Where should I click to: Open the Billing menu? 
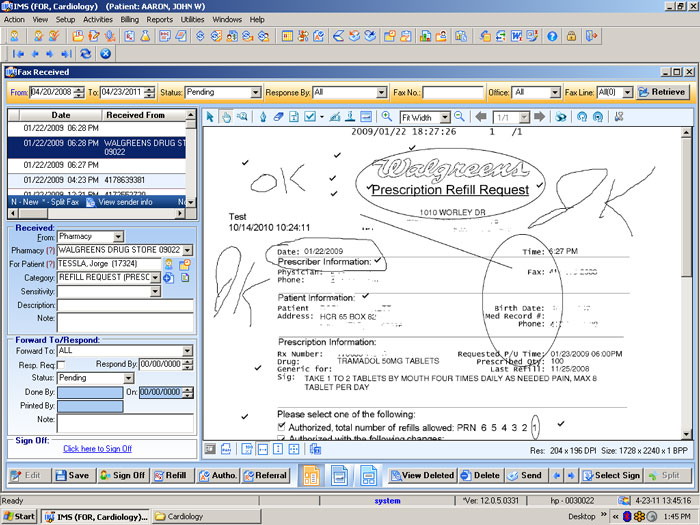(x=129, y=20)
